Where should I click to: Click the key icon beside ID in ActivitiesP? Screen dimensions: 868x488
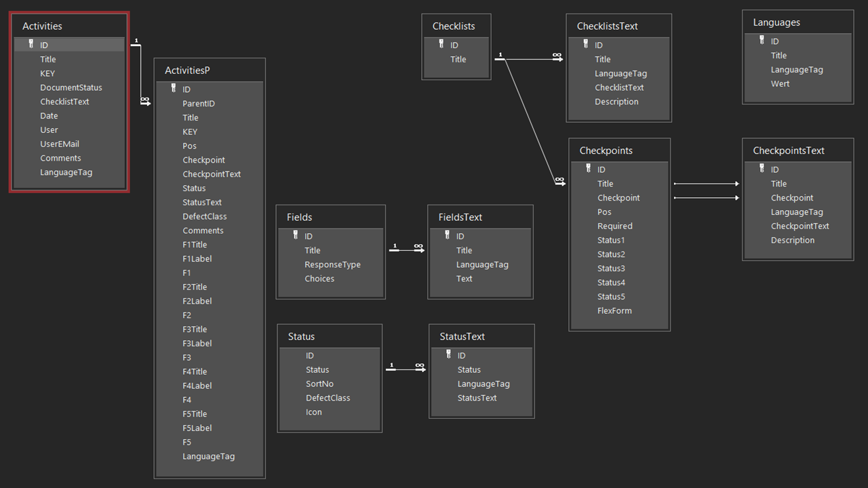[173, 89]
